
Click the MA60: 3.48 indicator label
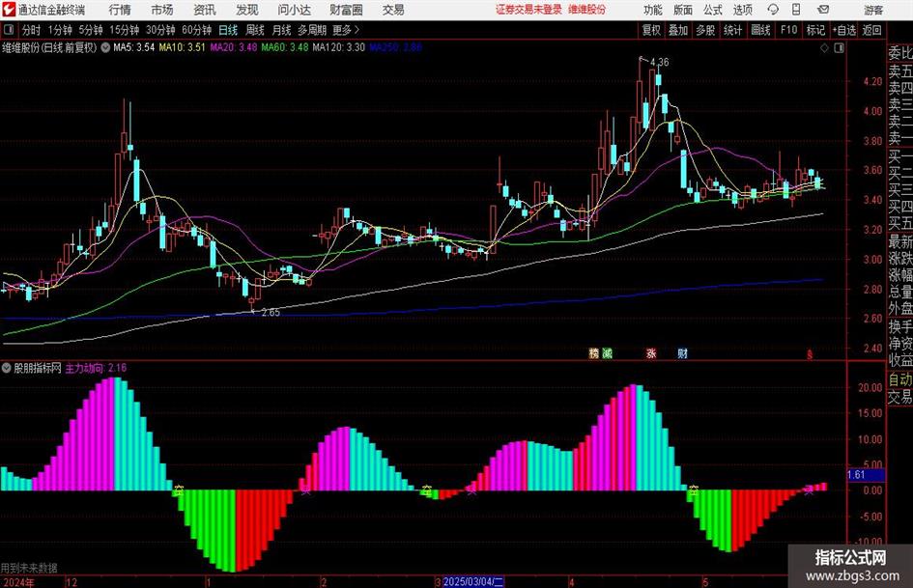285,47
